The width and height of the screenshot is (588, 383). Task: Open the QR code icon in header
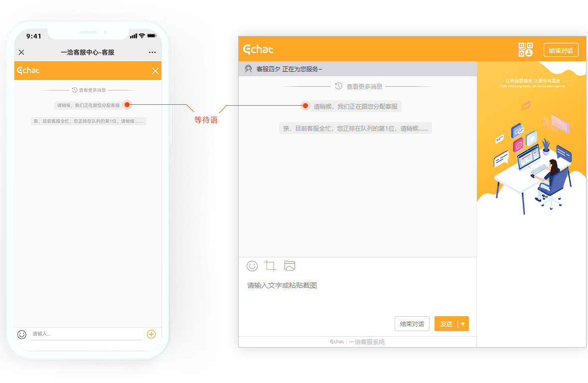(525, 50)
